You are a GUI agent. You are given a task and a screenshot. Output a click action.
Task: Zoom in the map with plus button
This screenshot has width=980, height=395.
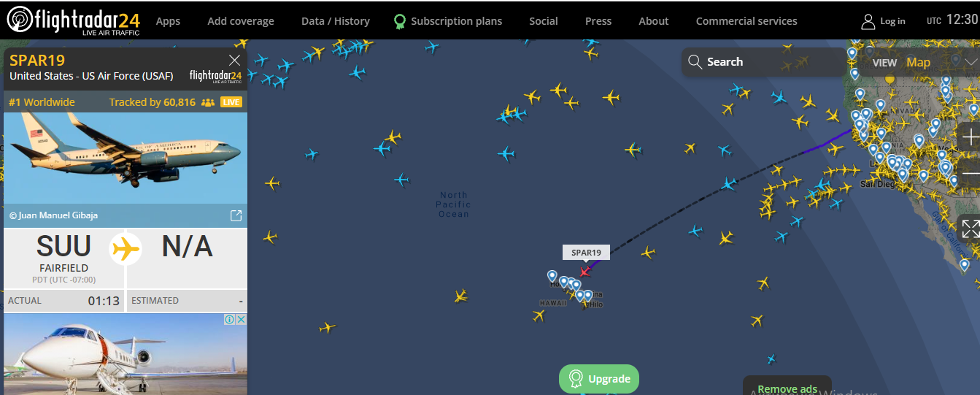point(971,137)
